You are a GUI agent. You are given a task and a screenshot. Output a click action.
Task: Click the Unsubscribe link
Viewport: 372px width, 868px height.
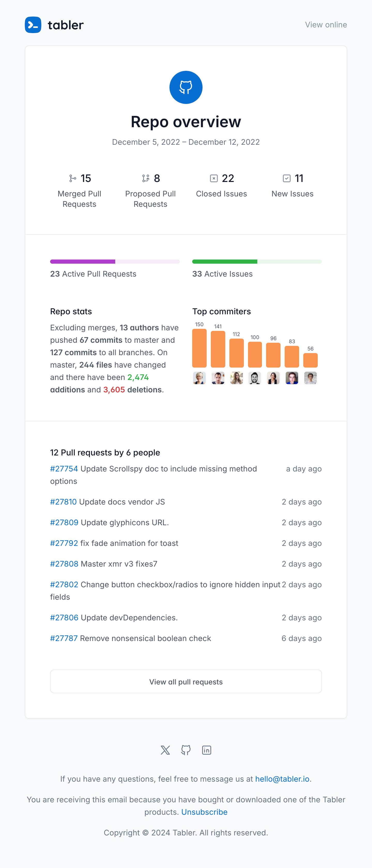[x=204, y=812]
